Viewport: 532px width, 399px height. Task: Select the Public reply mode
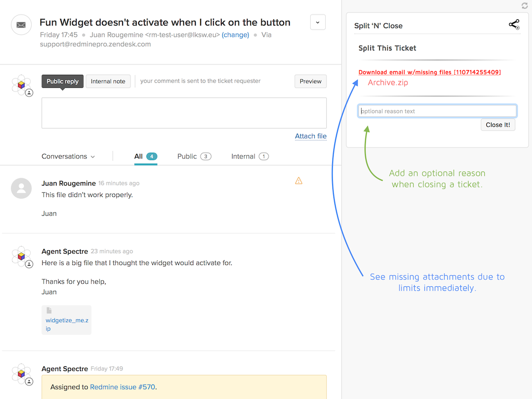tap(62, 82)
